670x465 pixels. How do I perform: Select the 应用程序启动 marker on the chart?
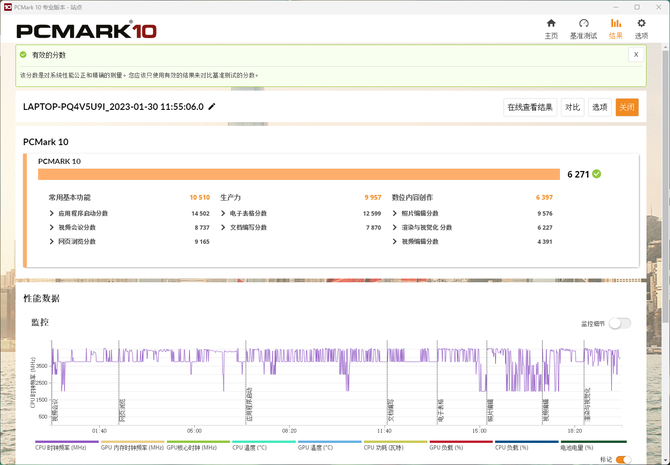point(249,404)
